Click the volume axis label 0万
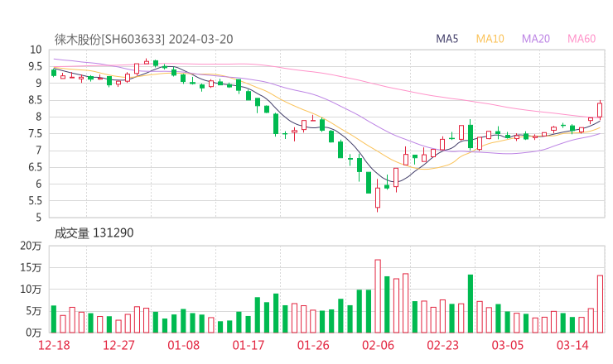Screen dimensions: 613x364 pyautogui.click(x=34, y=333)
